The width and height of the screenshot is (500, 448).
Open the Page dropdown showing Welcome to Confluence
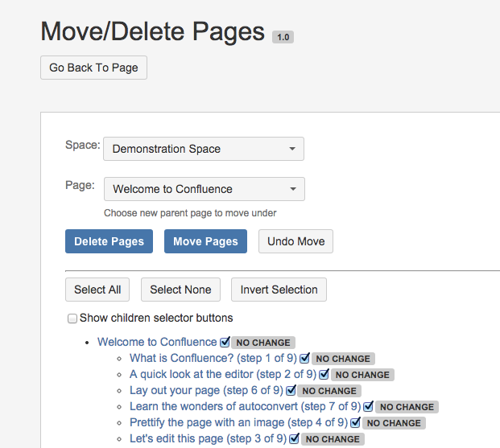pyautogui.click(x=204, y=189)
